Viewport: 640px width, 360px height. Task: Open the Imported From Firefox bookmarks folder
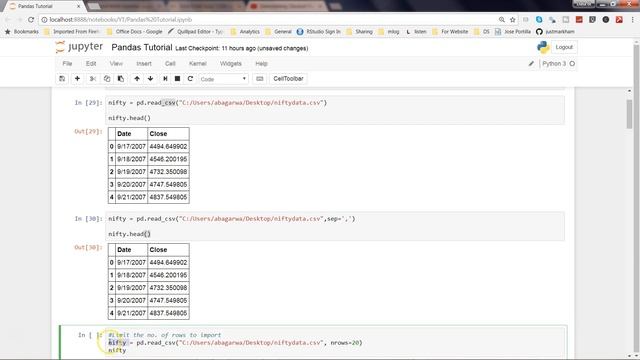[72, 31]
